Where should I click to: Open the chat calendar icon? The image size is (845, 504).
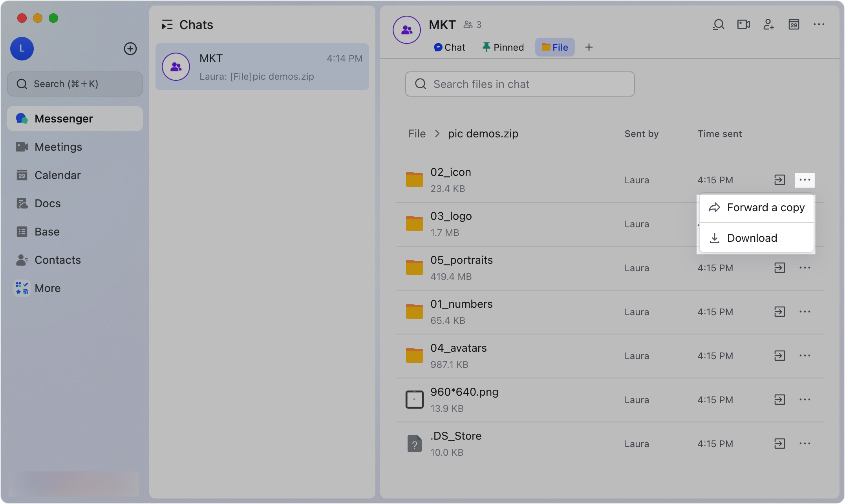coord(794,24)
